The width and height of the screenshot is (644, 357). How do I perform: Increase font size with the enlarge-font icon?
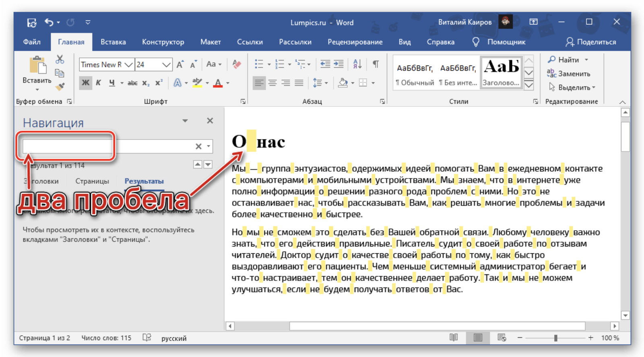click(x=180, y=64)
